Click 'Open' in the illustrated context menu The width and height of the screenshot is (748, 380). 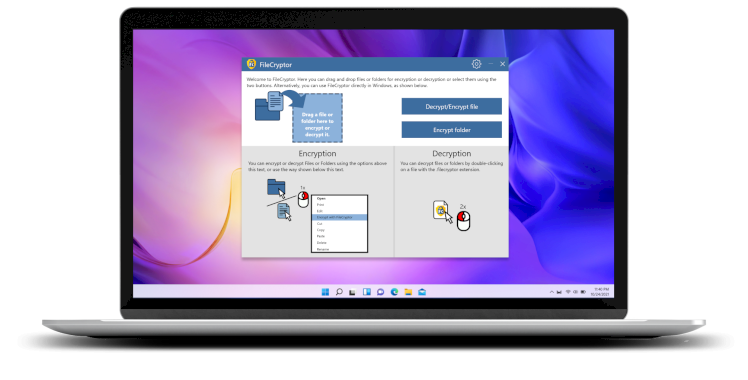pyautogui.click(x=321, y=198)
